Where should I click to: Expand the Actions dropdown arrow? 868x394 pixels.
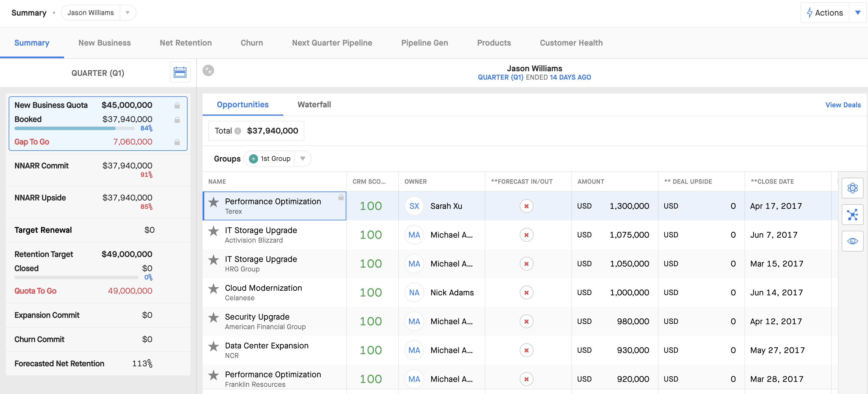(x=858, y=13)
